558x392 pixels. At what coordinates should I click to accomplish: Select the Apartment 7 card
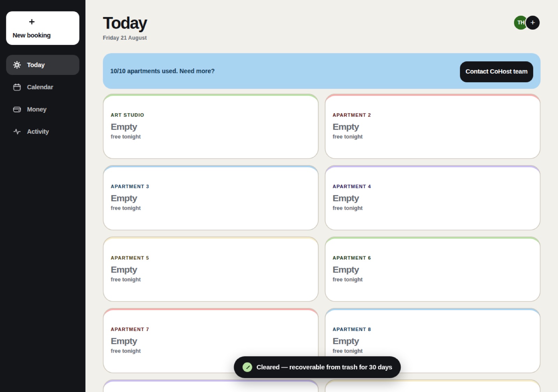click(x=211, y=341)
